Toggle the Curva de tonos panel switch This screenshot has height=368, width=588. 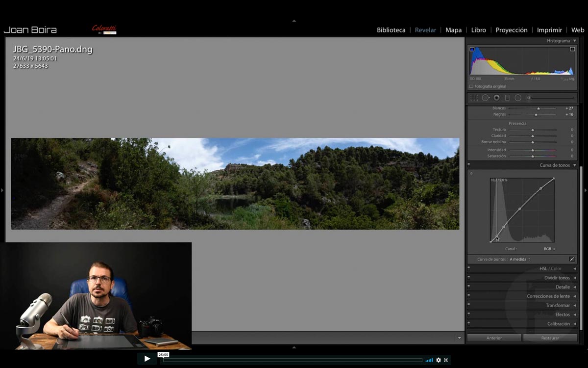point(469,165)
